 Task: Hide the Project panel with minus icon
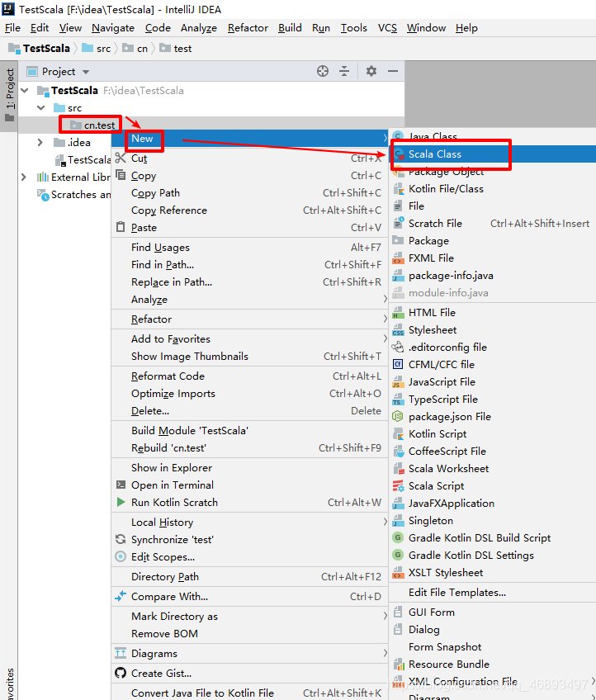392,71
